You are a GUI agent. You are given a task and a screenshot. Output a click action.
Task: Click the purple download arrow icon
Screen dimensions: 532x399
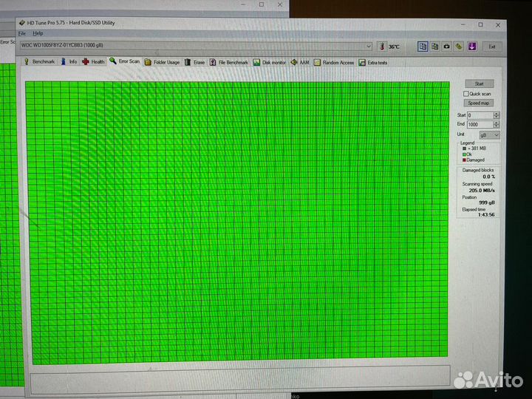coord(472,47)
